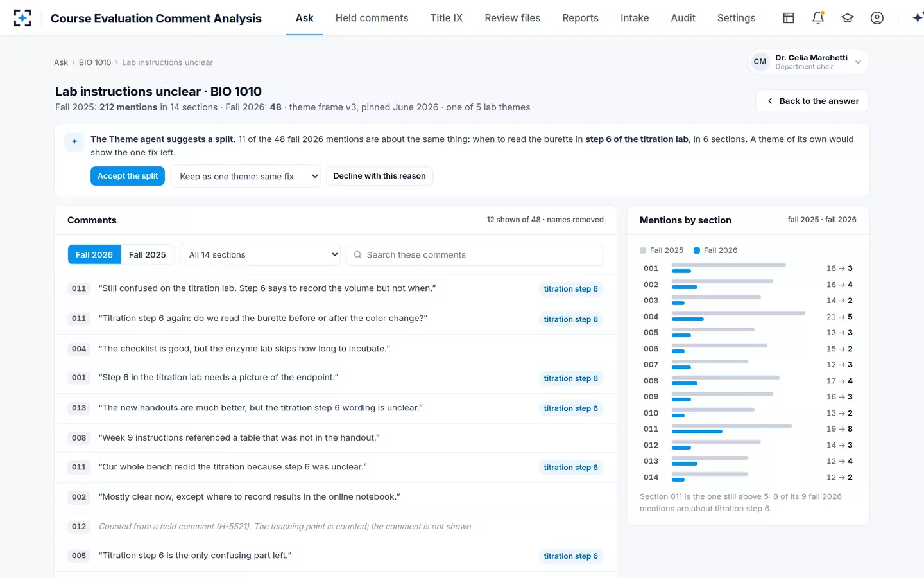Click the held comment H-5521 note
Viewport: 924px width, 578px height.
(336, 527)
